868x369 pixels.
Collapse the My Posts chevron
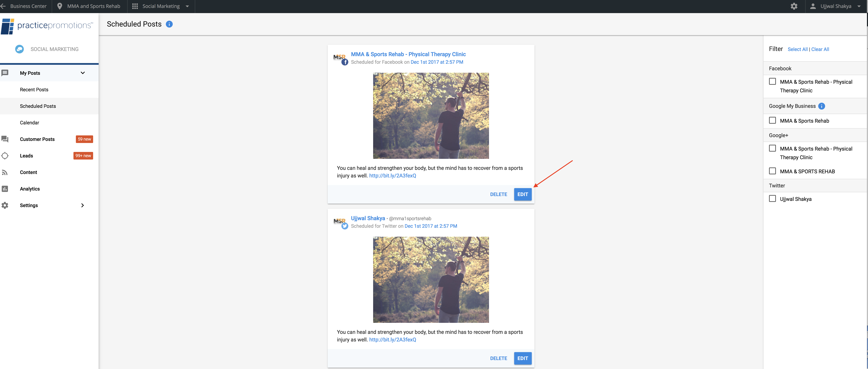point(83,73)
